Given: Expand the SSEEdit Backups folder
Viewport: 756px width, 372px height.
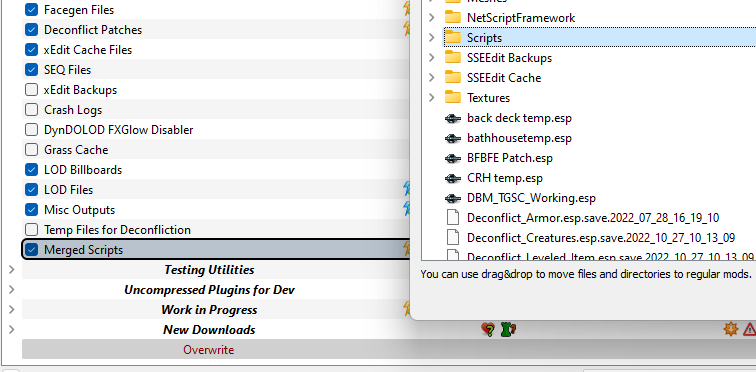Looking at the screenshot, I should click(432, 58).
